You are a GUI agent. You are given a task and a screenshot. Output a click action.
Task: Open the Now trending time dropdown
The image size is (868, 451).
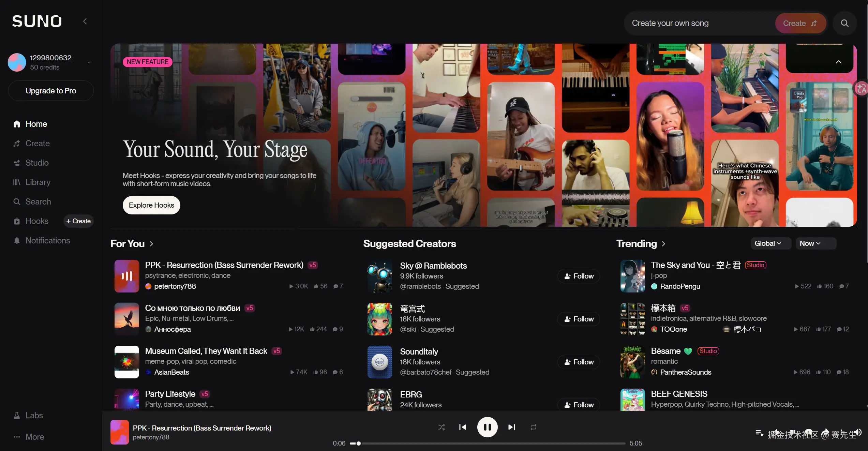[x=810, y=243]
